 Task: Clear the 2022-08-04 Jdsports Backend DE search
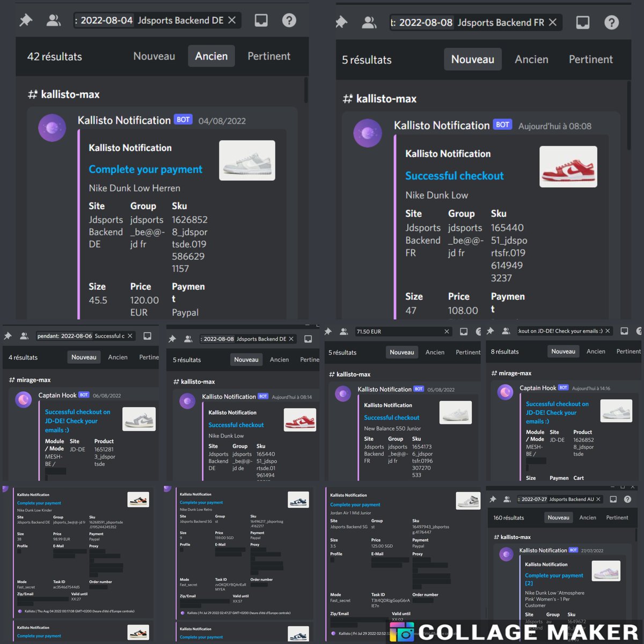232,20
